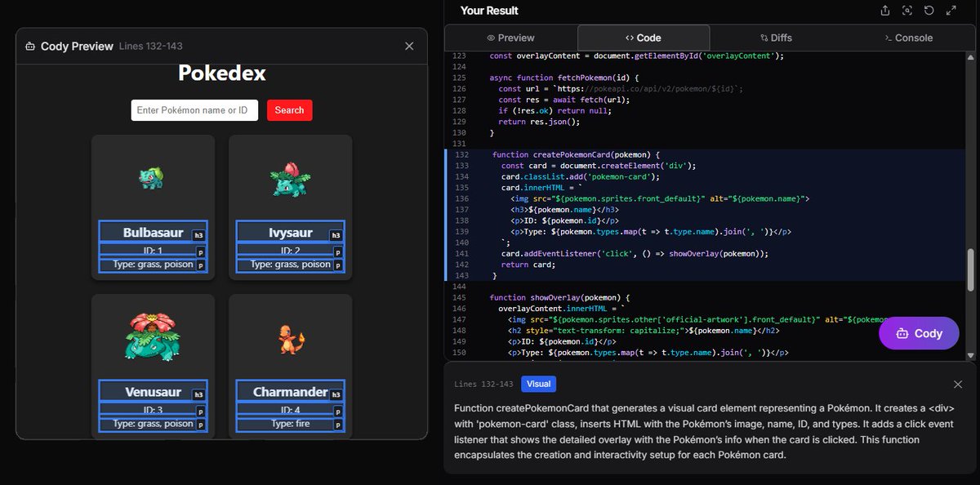Click the Enter Pokémon name or ID field
980x485 pixels.
pyautogui.click(x=194, y=110)
